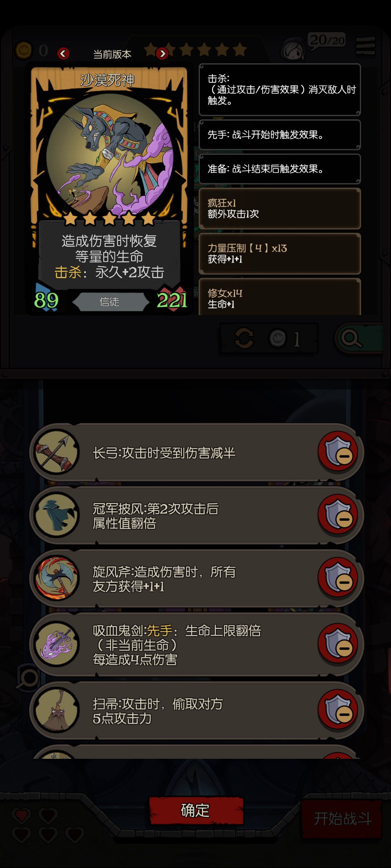This screenshot has height=868, width=391.
Task: Tap the 旋风斧 axe icon
Action: point(56,578)
